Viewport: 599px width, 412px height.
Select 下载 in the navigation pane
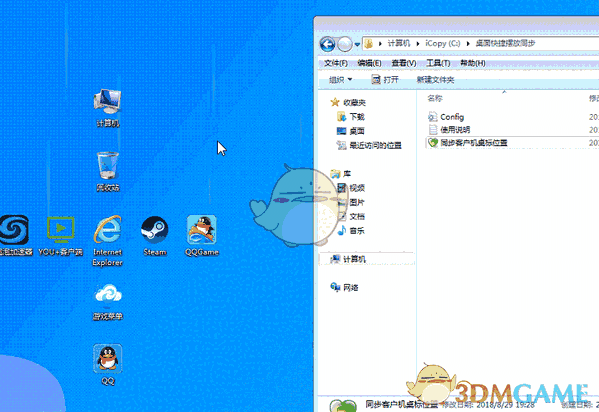(x=351, y=117)
